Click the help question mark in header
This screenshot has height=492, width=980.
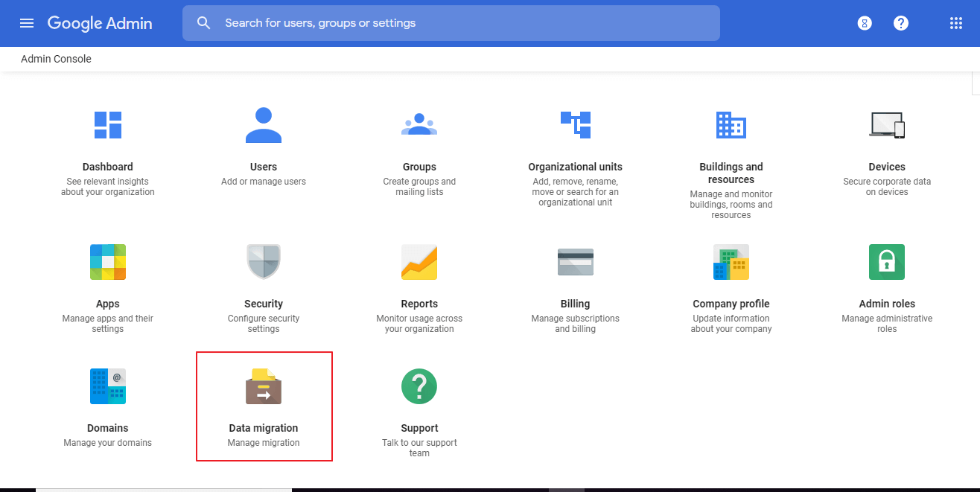(901, 23)
